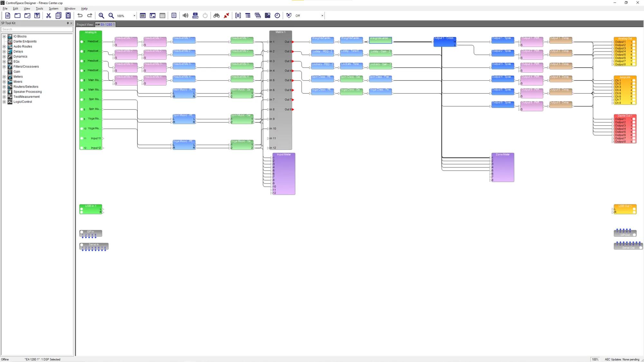Click the New file toolbar icon

[8, 15]
